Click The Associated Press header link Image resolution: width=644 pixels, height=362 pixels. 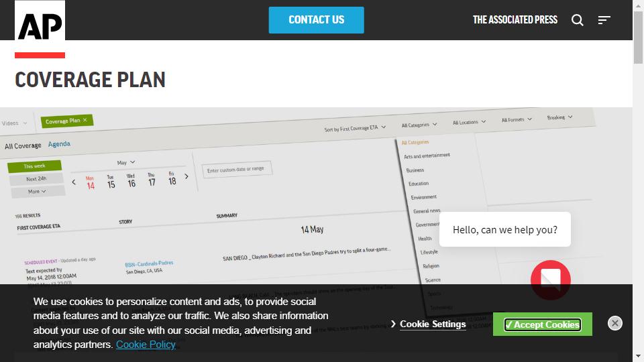tap(515, 19)
